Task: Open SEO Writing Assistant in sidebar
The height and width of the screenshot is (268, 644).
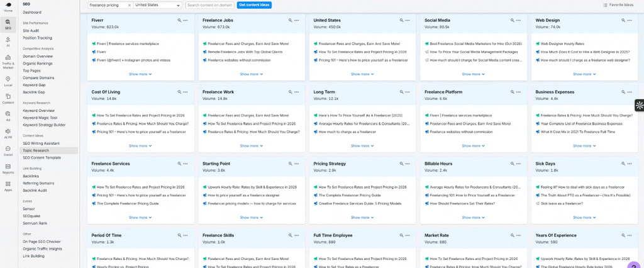Action: 41,143
